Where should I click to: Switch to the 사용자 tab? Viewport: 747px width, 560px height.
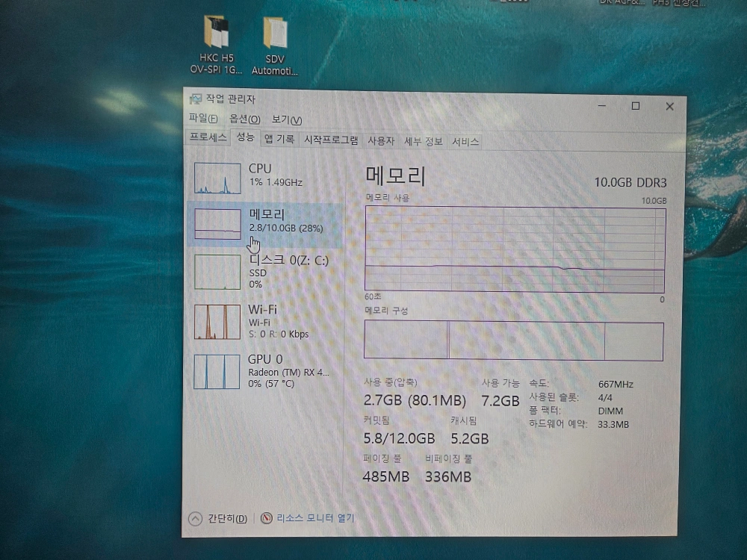pyautogui.click(x=381, y=141)
